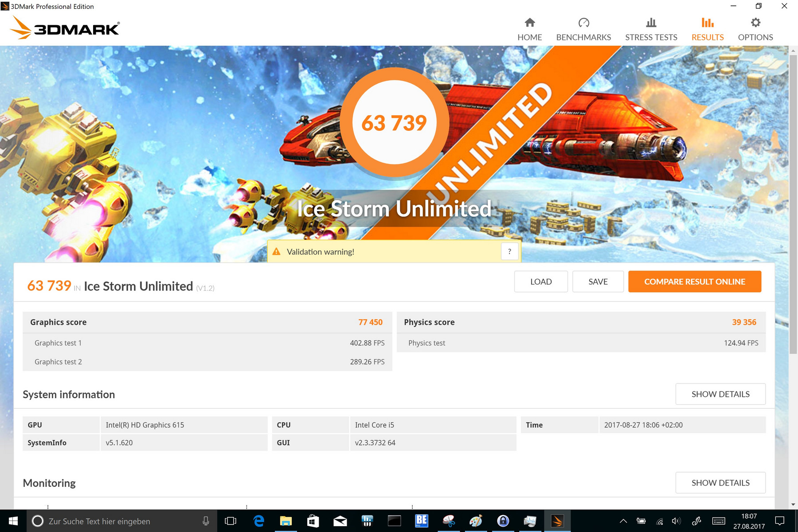Click the round padlock app taskbar icon
798x532 pixels.
coord(503,521)
